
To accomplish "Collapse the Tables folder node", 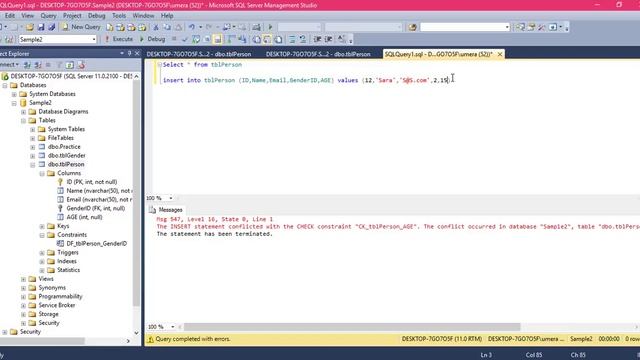I will click(x=24, y=120).
